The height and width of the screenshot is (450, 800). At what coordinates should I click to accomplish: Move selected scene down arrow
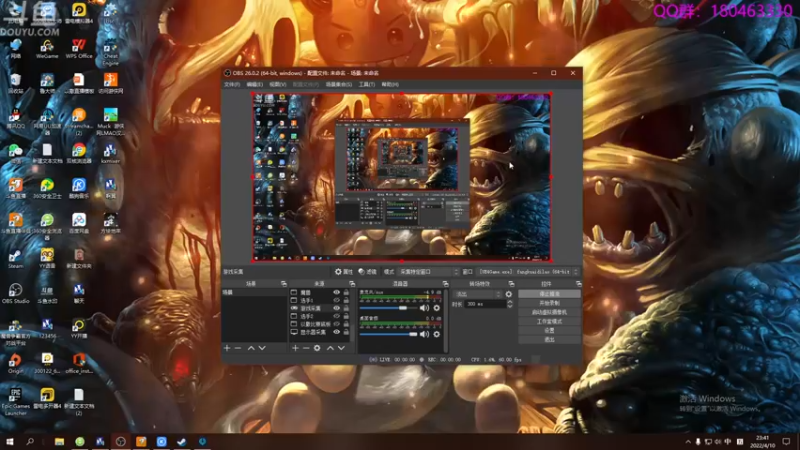click(x=262, y=348)
